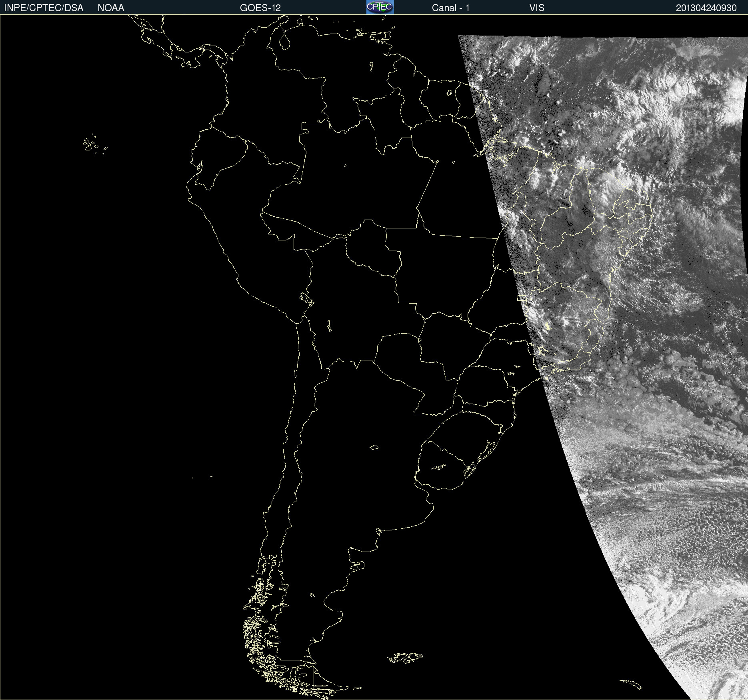Click the GOES-12 satellite label
The width and height of the screenshot is (748, 700).
coord(260,8)
